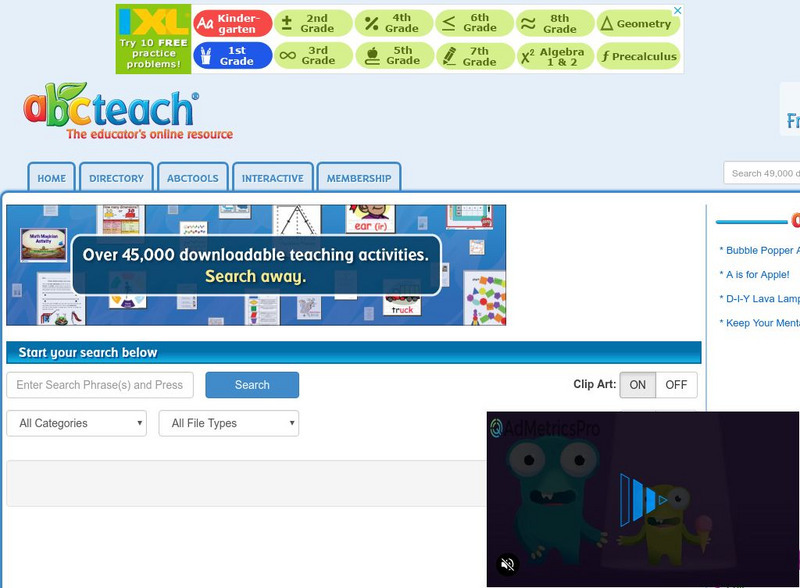Go to the HOME tab
The image size is (800, 588).
(x=52, y=178)
